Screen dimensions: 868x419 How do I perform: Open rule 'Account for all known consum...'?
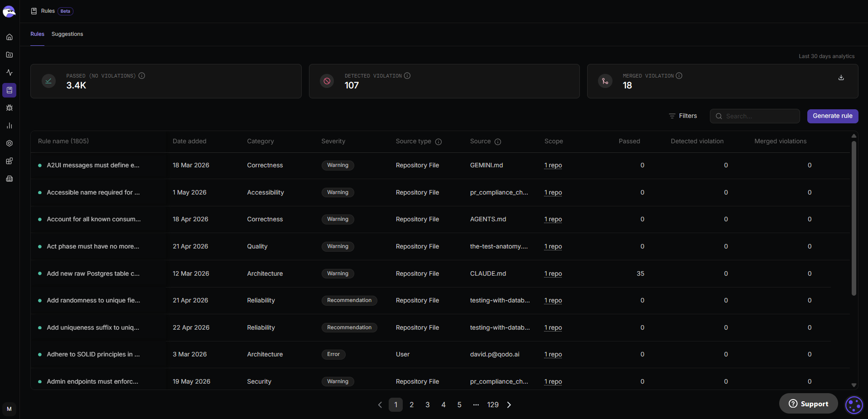(x=94, y=219)
